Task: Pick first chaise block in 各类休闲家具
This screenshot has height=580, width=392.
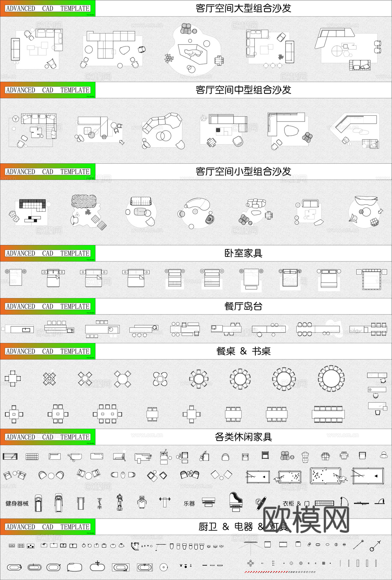Action: pyautogui.click(x=10, y=456)
